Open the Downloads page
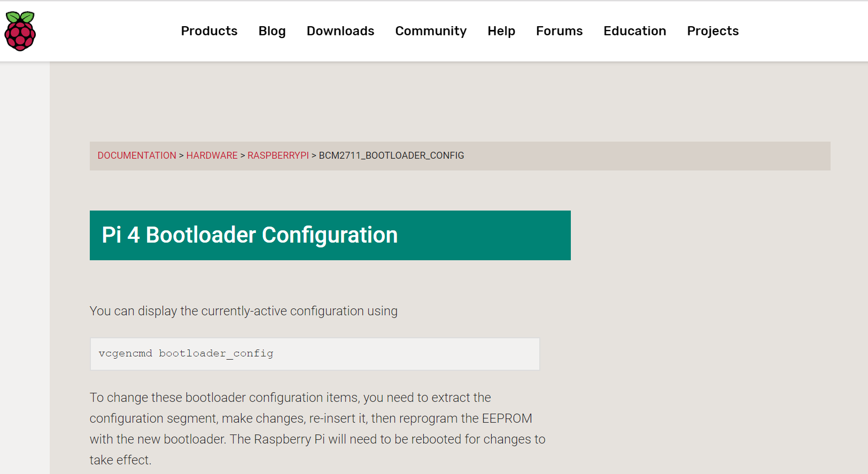 (340, 31)
